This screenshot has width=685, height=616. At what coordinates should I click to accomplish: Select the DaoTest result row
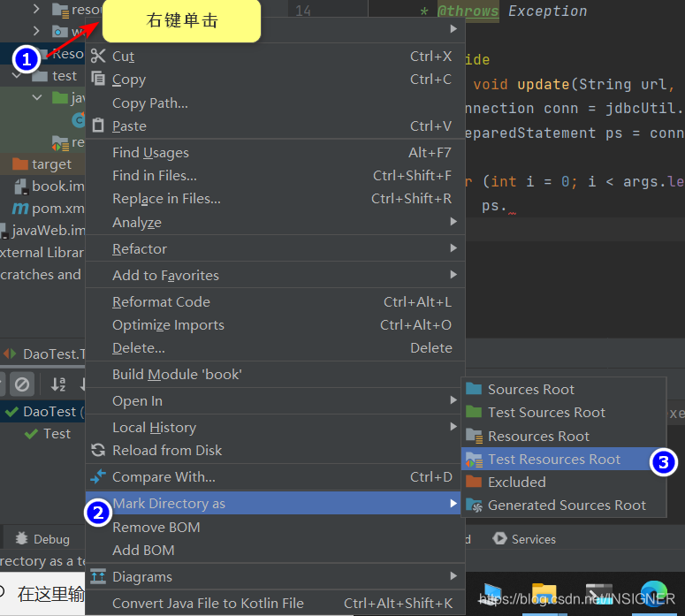[x=42, y=412]
